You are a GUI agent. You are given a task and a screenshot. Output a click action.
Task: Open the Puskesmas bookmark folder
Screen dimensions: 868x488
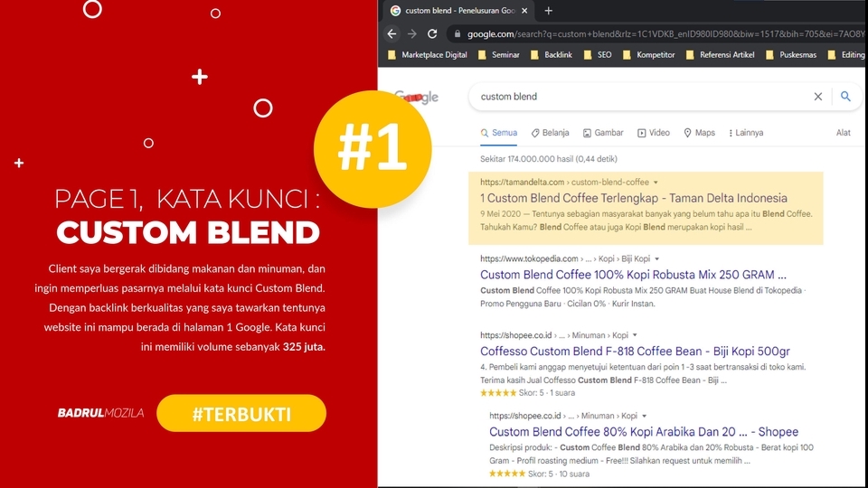(791, 55)
